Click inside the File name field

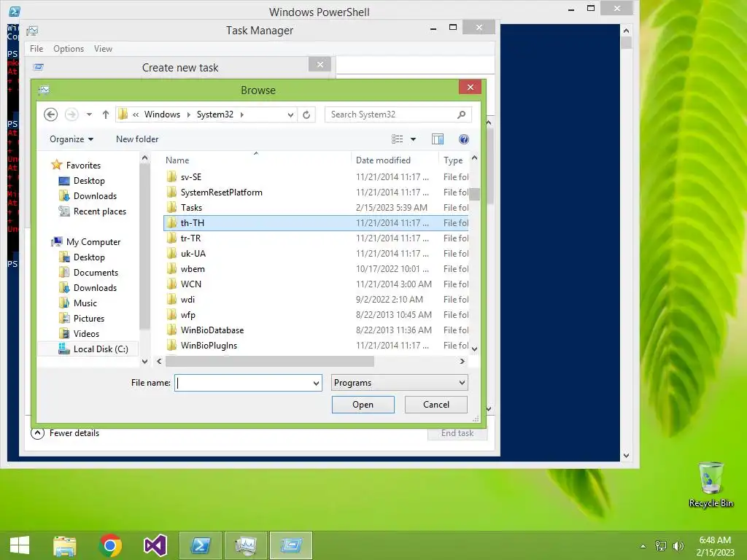(244, 383)
